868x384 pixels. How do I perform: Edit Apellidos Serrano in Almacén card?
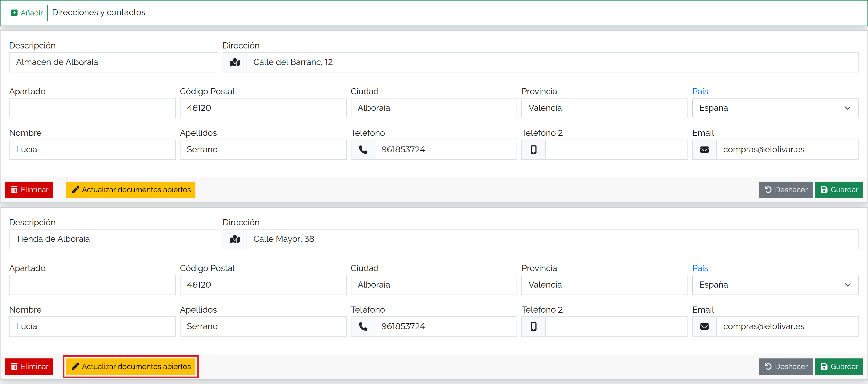263,150
